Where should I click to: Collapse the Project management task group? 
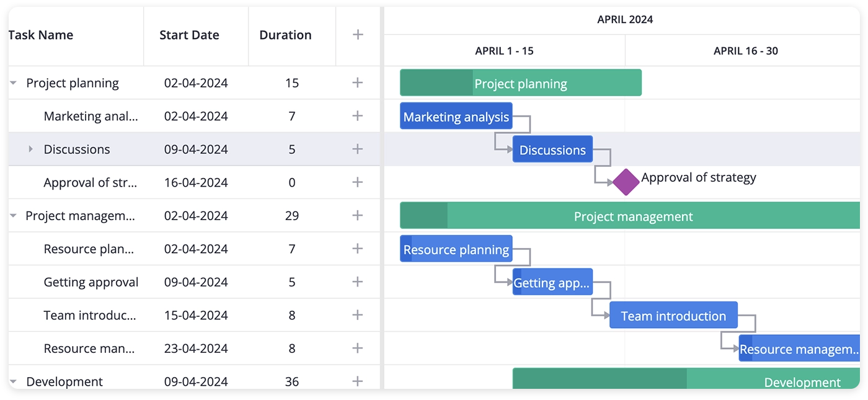coord(13,216)
